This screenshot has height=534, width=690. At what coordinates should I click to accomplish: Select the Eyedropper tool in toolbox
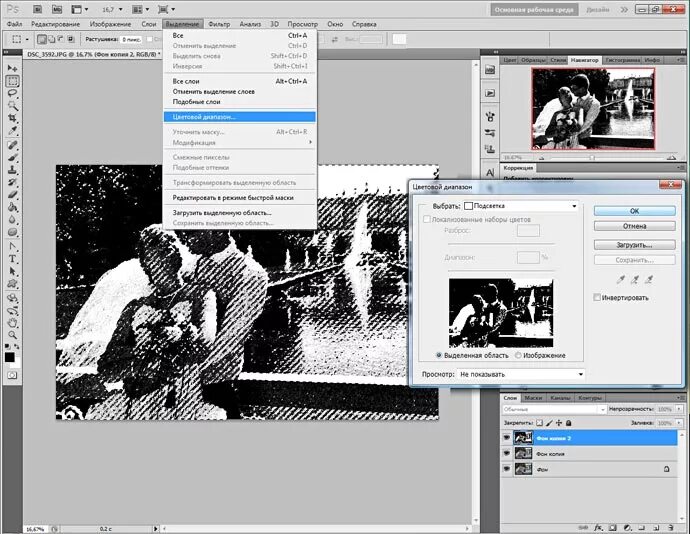pos(12,131)
